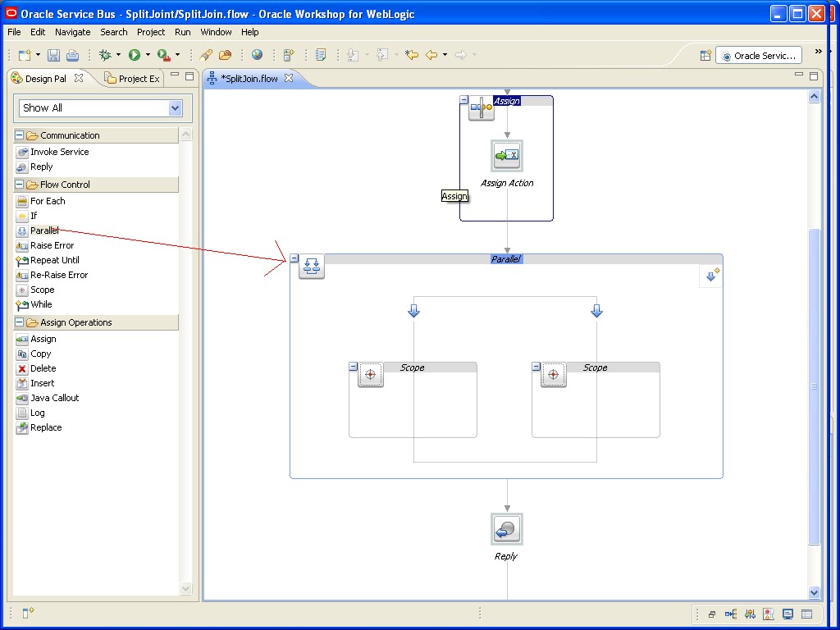Click the fast view icon in status bar
This screenshot has height=630, width=840.
28,613
